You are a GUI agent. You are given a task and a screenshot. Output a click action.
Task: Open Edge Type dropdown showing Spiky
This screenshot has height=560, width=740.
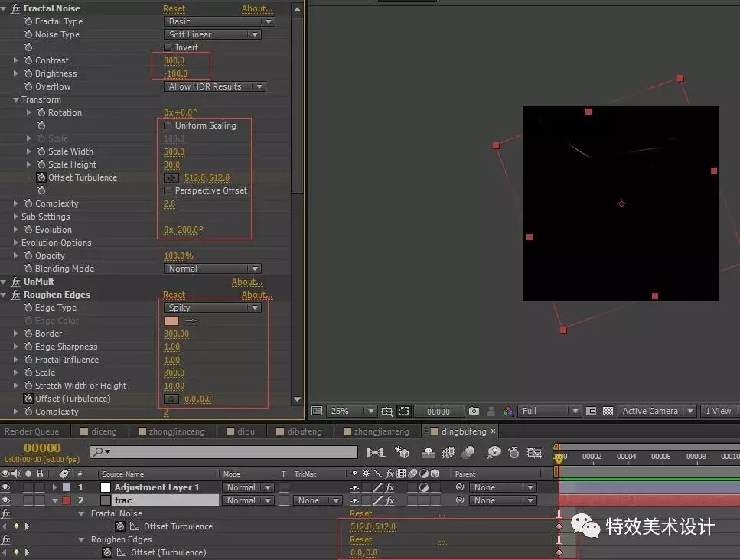pyautogui.click(x=213, y=308)
